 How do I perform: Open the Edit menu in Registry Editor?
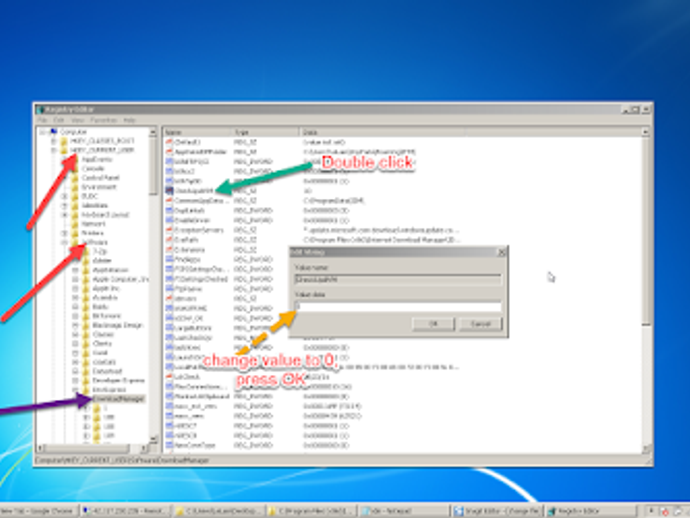point(59,120)
